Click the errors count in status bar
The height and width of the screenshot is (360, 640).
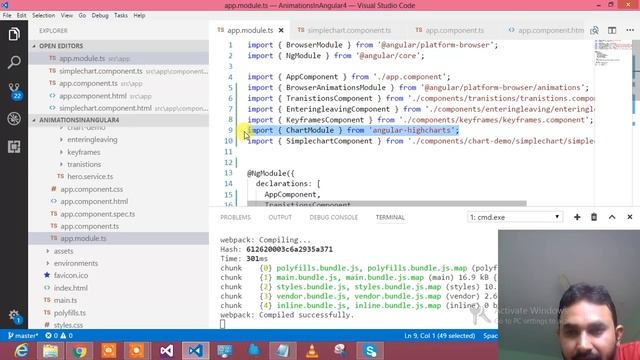pos(52,336)
